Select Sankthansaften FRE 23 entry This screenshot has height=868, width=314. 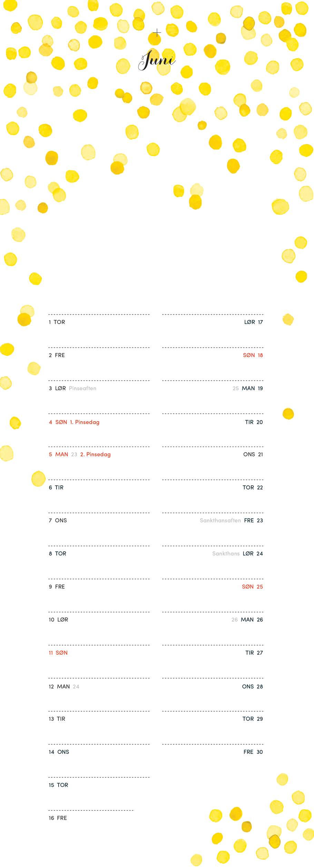[x=231, y=520]
